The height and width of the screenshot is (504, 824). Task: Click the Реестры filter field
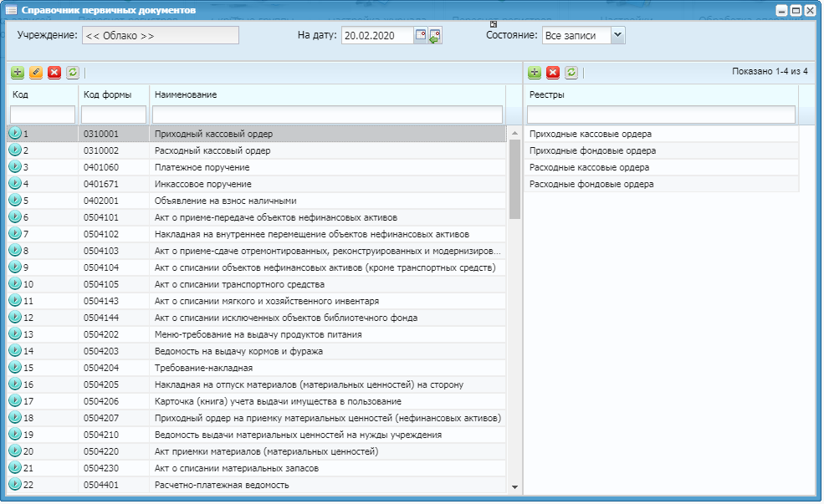(661, 114)
